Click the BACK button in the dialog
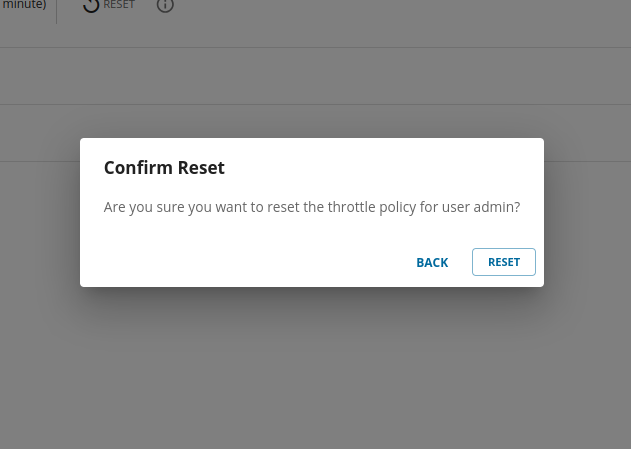Image resolution: width=631 pixels, height=449 pixels. [x=432, y=262]
